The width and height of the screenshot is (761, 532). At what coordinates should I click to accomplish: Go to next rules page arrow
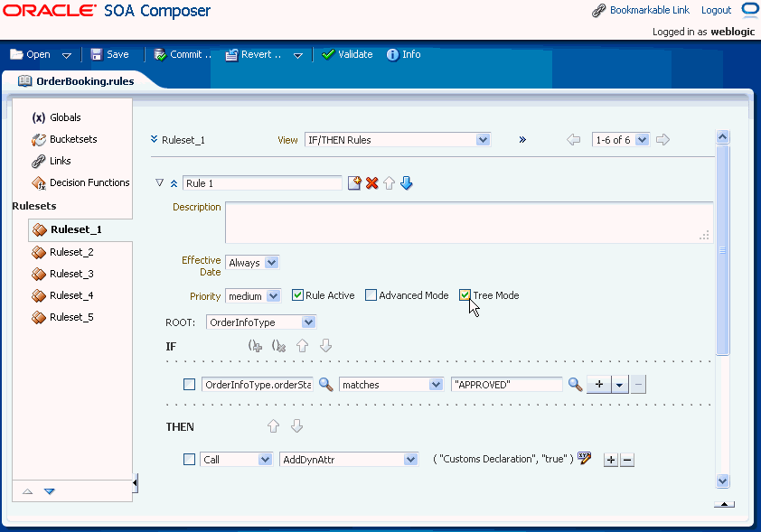click(x=663, y=140)
